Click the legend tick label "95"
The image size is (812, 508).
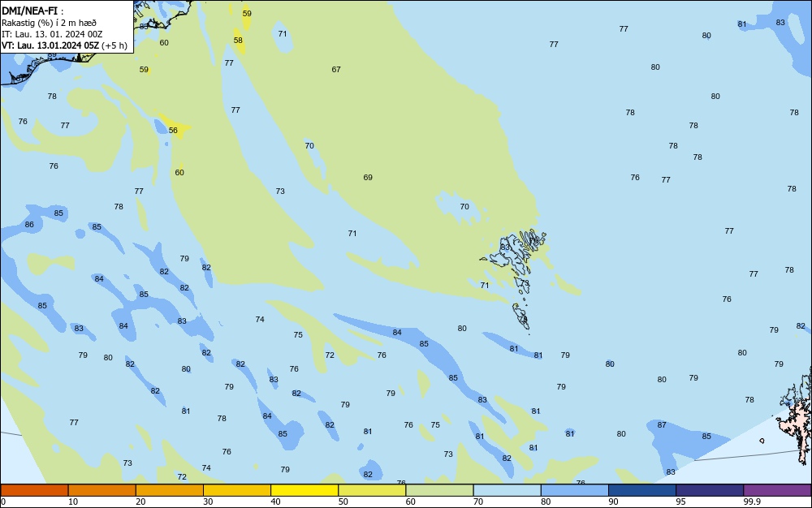point(681,502)
